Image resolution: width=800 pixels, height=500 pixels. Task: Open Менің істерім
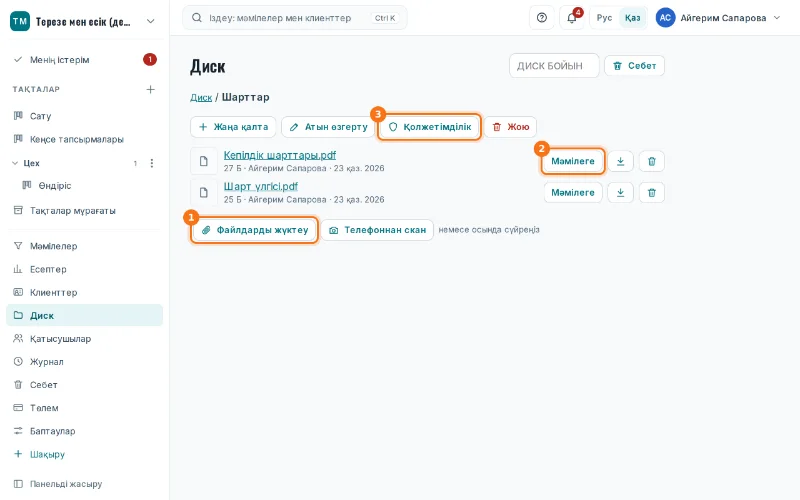coord(84,60)
